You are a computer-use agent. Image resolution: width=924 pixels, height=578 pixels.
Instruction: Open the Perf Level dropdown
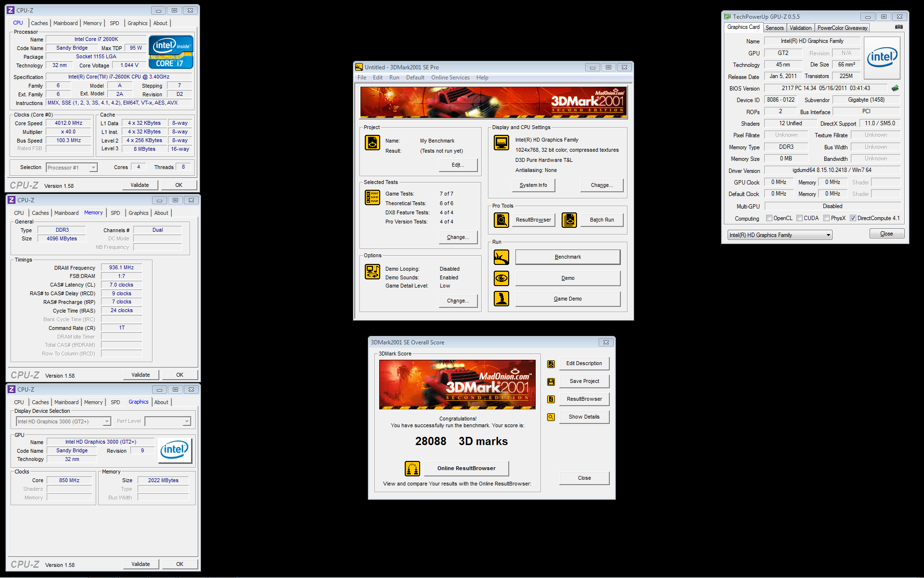[x=168, y=421]
